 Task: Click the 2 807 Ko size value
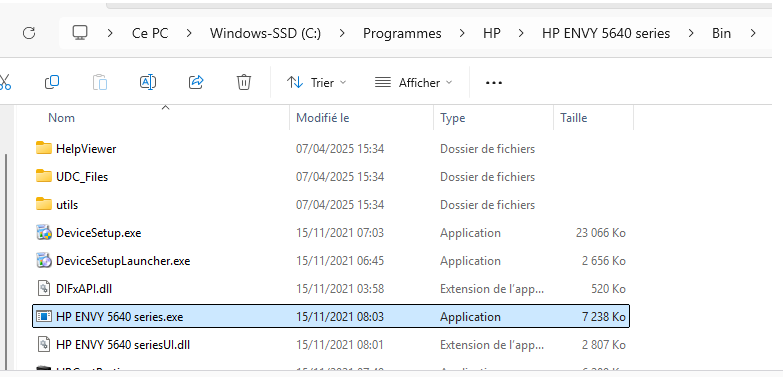tap(604, 345)
